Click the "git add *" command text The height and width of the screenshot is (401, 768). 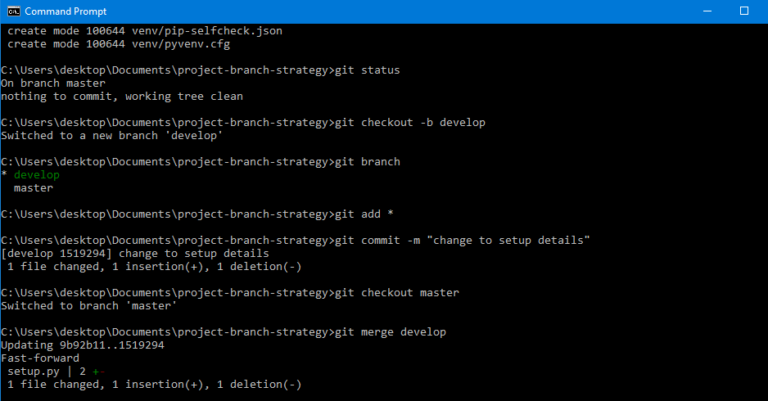click(x=359, y=213)
